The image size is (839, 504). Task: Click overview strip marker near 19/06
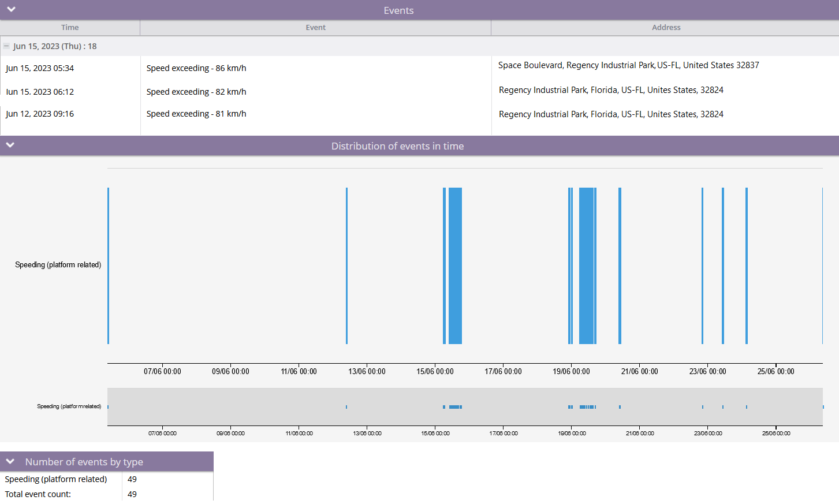(586, 407)
